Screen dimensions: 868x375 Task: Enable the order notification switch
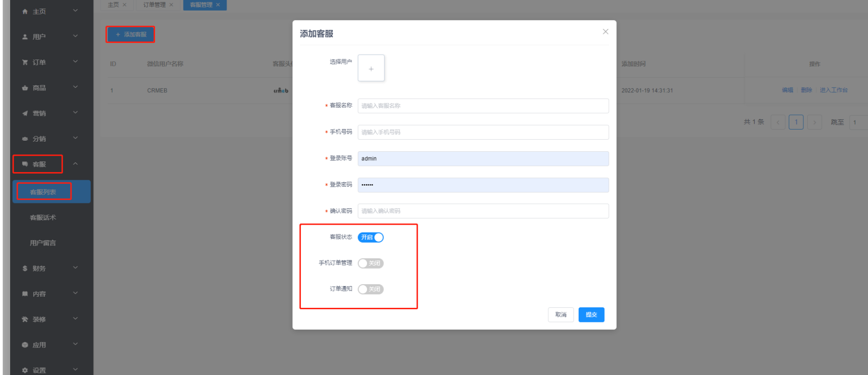[x=370, y=289]
